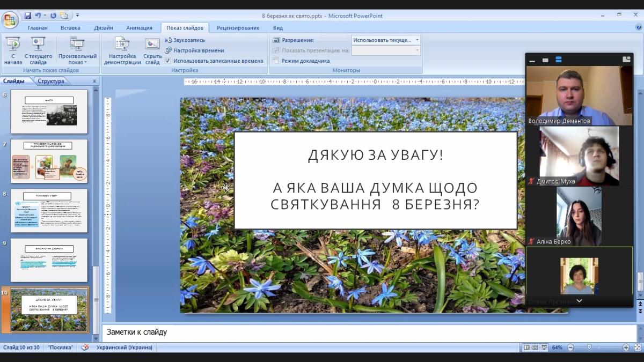
Task: Start slideshow from beginning (С начала)
Action: pyautogui.click(x=13, y=51)
